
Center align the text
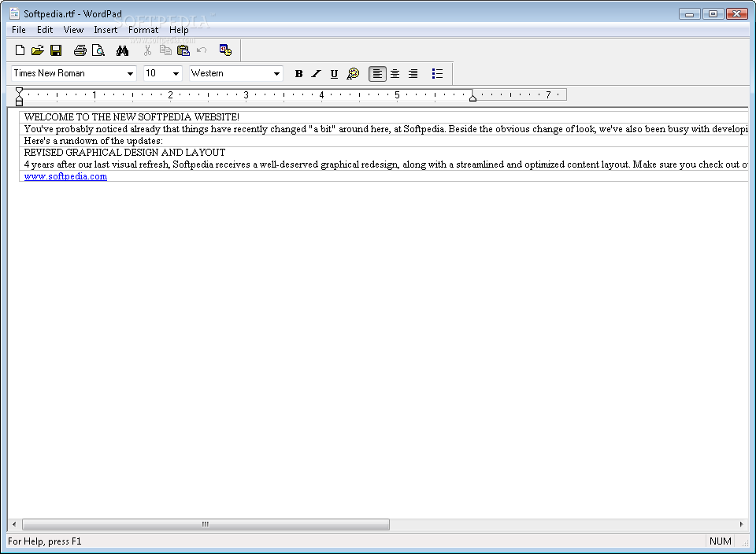point(395,74)
